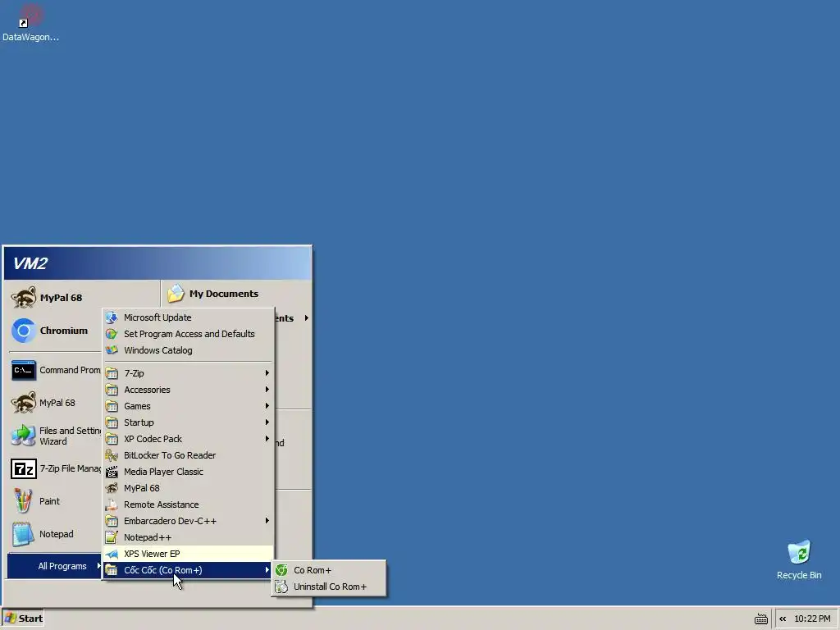
Task: Expand the Games submenu arrow
Action: tap(267, 406)
